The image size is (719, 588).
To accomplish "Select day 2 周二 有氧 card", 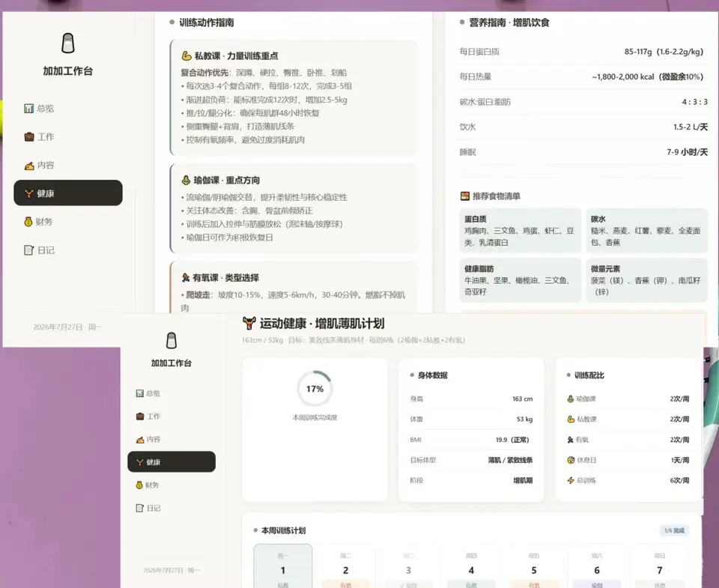I will tap(346, 567).
